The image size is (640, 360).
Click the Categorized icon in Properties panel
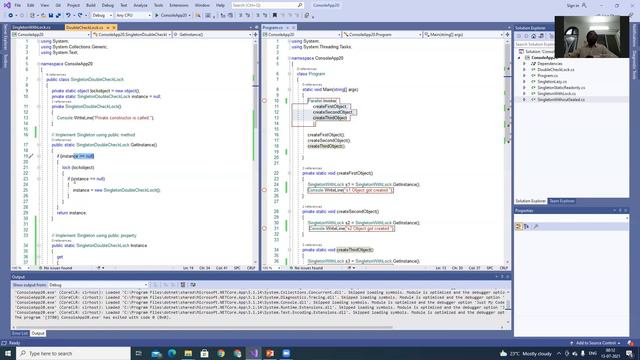pyautogui.click(x=519, y=227)
